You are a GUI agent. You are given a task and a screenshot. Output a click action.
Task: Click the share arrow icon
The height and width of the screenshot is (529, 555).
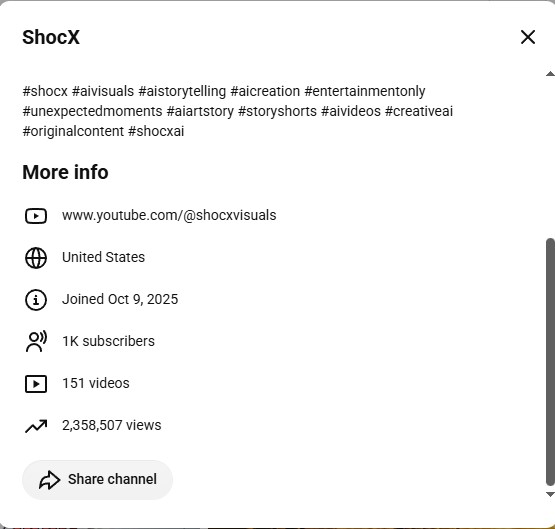coord(49,480)
